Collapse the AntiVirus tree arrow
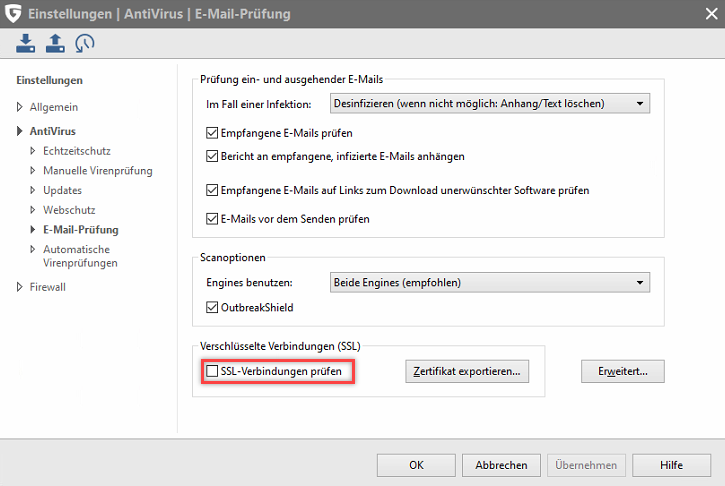This screenshot has height=486, width=725. click(19, 131)
